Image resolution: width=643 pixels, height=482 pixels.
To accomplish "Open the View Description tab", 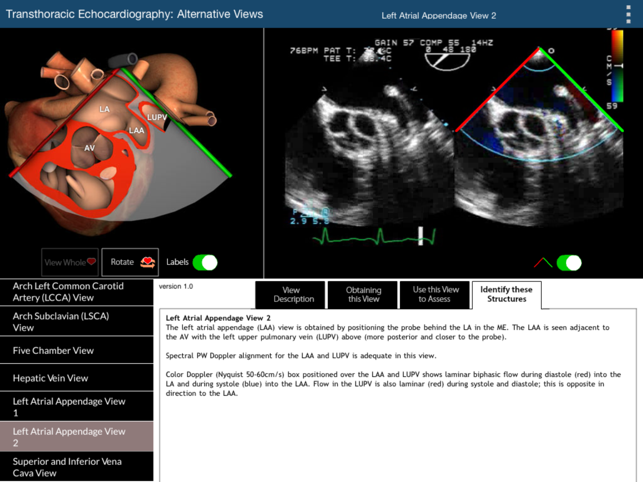I will pyautogui.click(x=291, y=295).
